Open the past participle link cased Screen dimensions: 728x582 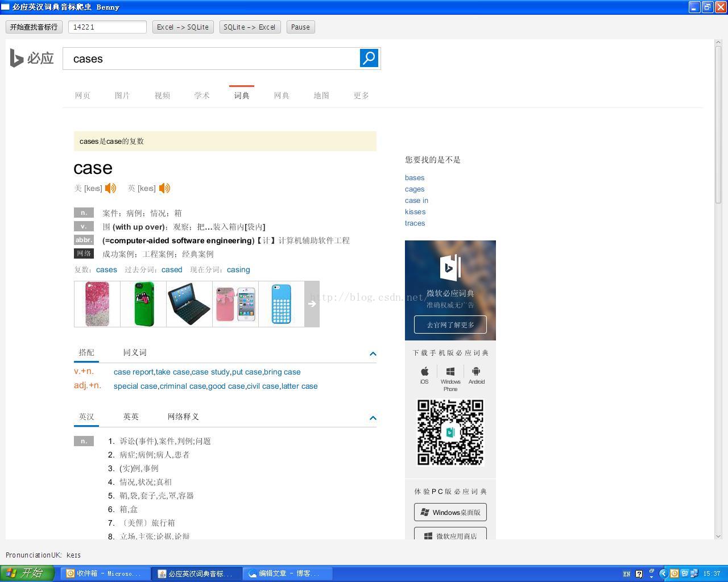click(172, 269)
